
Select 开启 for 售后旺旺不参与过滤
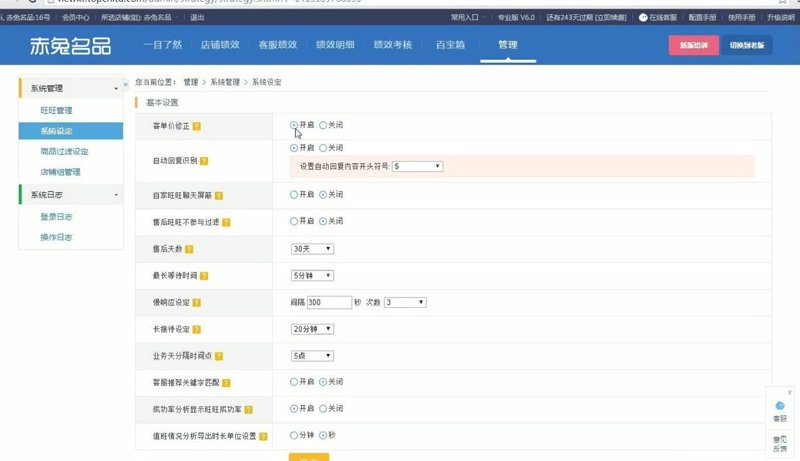coord(294,221)
